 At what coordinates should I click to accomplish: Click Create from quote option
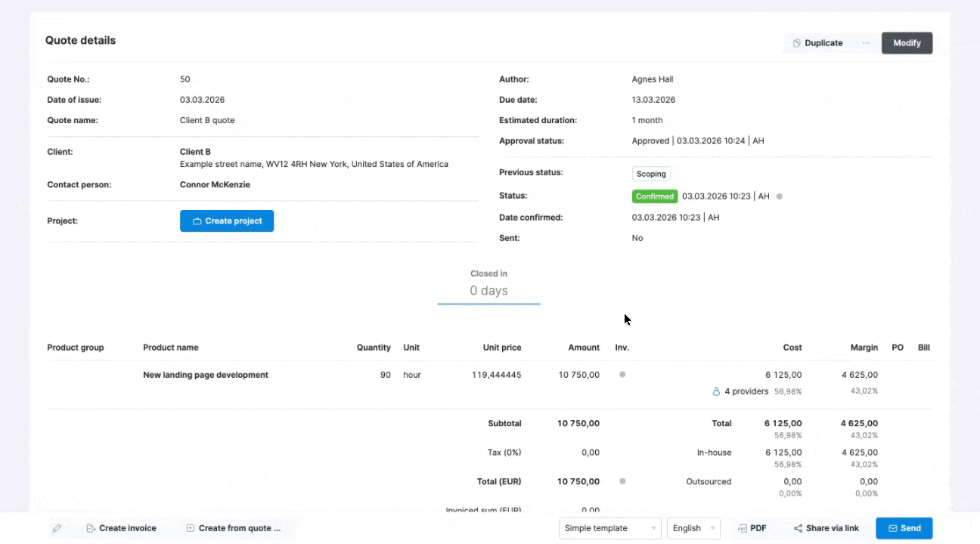point(234,528)
